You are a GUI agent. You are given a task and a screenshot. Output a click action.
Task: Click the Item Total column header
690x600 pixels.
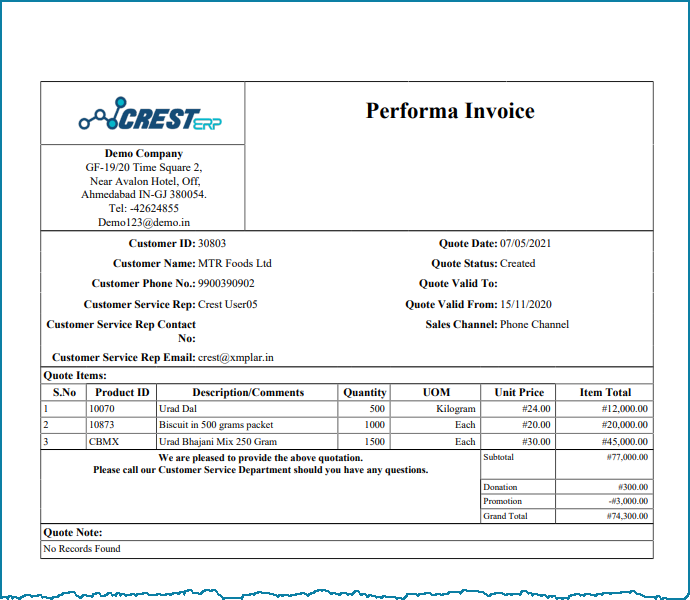click(605, 392)
